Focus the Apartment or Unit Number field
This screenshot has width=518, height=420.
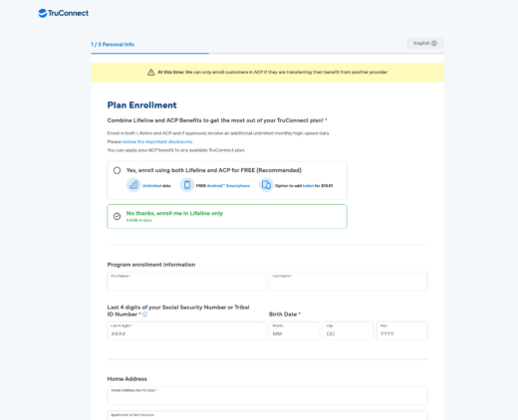click(267, 415)
